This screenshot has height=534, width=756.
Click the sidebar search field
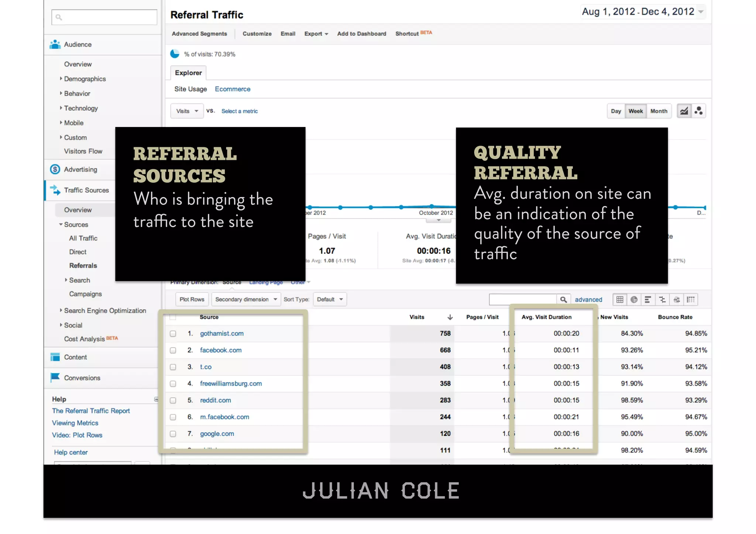click(104, 17)
